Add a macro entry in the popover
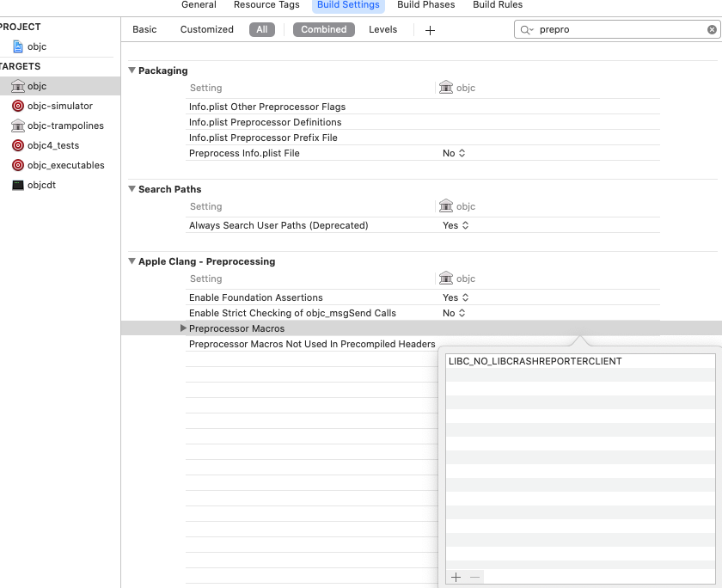This screenshot has width=722, height=588. coord(456,577)
